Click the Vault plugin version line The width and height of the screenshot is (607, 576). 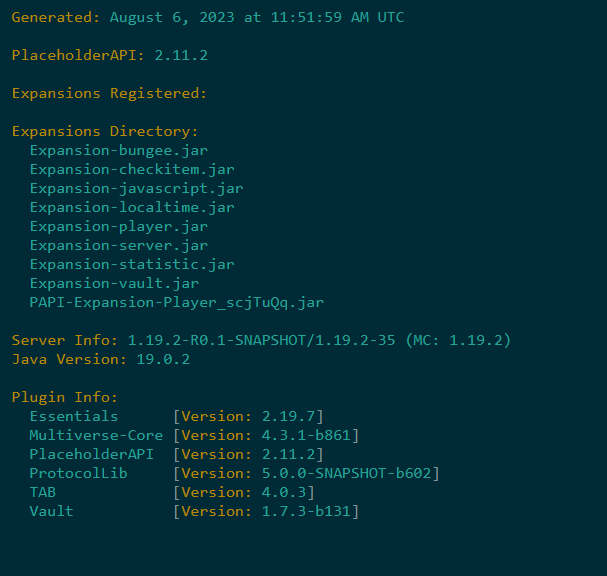pyautogui.click(x=194, y=511)
